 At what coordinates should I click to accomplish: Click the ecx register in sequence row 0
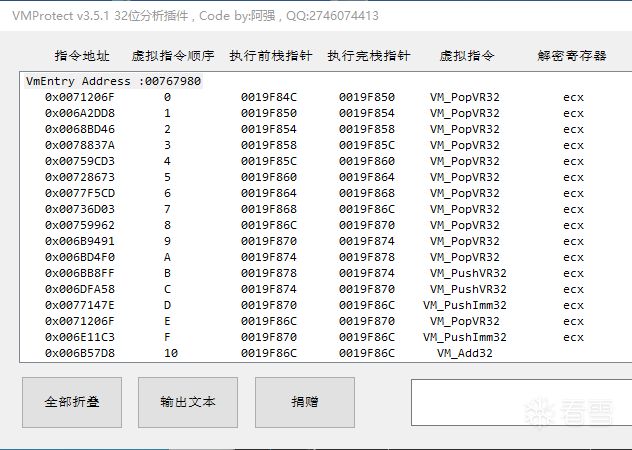(x=573, y=98)
